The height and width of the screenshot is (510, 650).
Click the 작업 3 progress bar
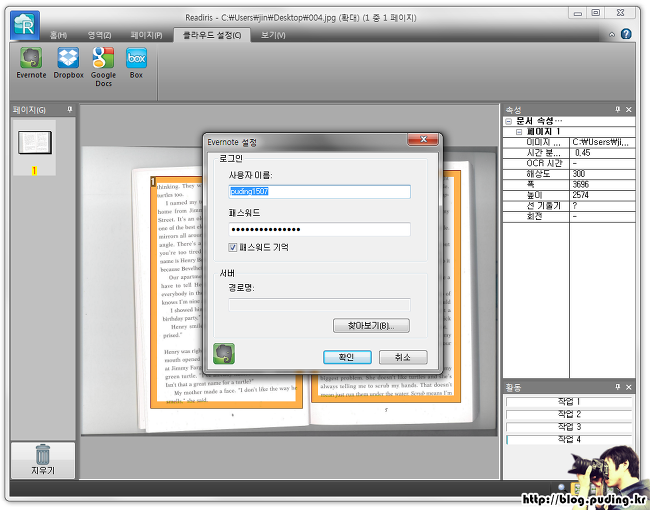coord(569,426)
